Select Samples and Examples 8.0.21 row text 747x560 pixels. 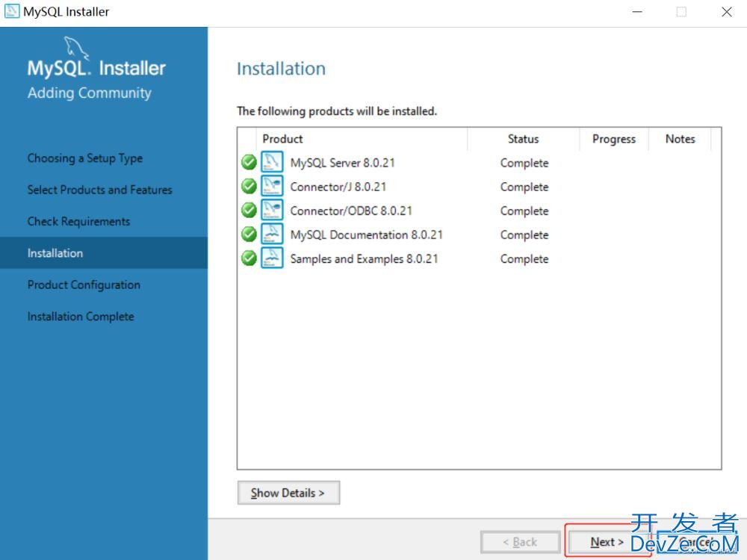point(364,258)
